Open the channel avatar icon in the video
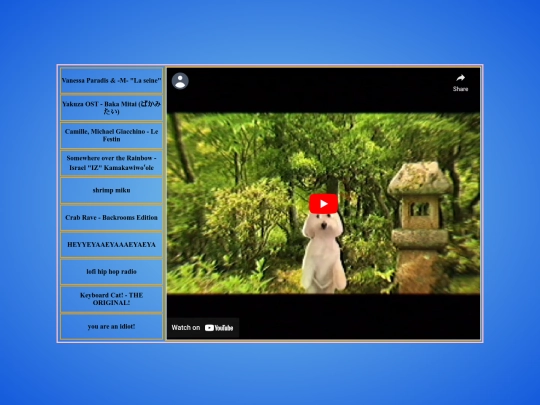540x405 pixels. pyautogui.click(x=180, y=81)
